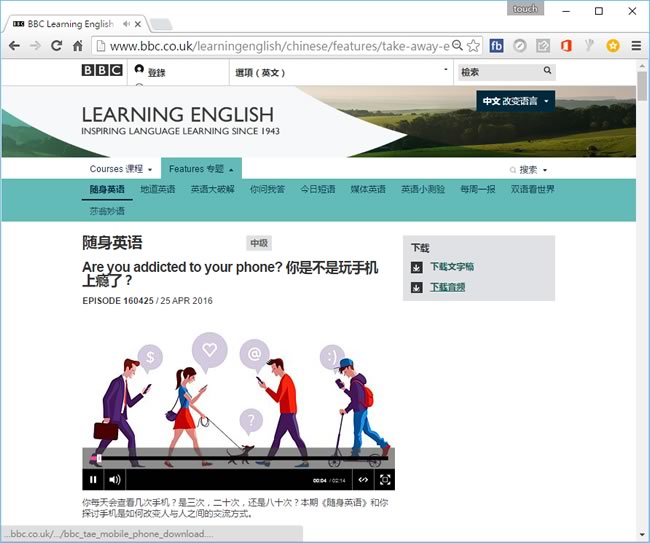Click the 中级 level badge
650x543 pixels.
click(x=259, y=243)
